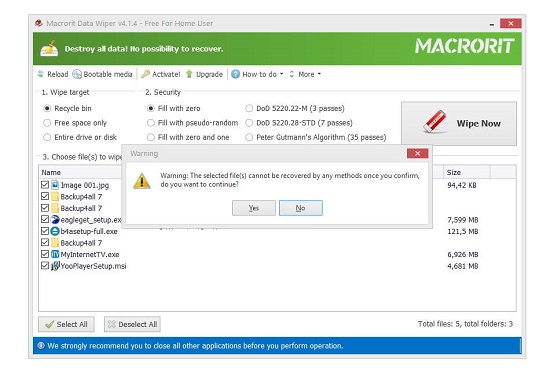Uncheck the b4asetup-full.exe checkbox
The height and width of the screenshot is (379, 550).
tap(45, 231)
